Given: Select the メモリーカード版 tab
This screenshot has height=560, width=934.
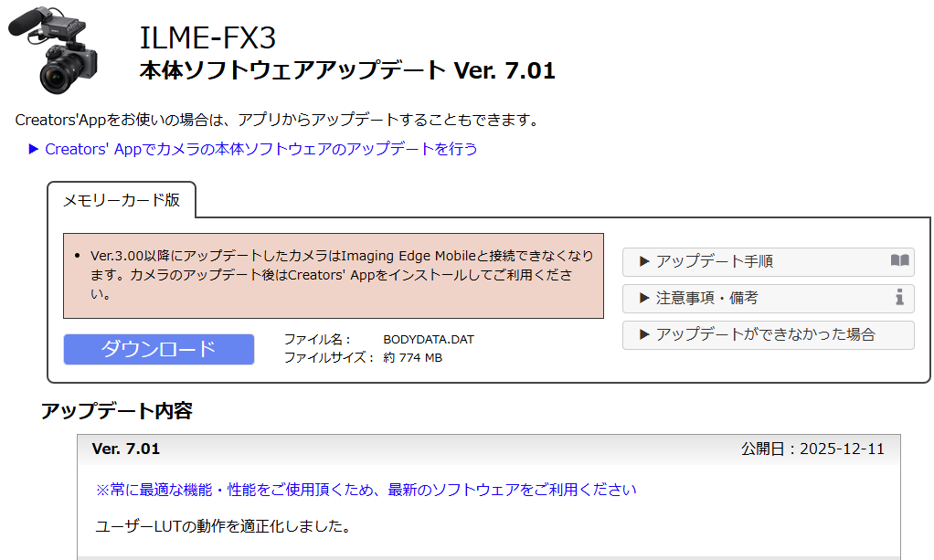Looking at the screenshot, I should [x=122, y=200].
